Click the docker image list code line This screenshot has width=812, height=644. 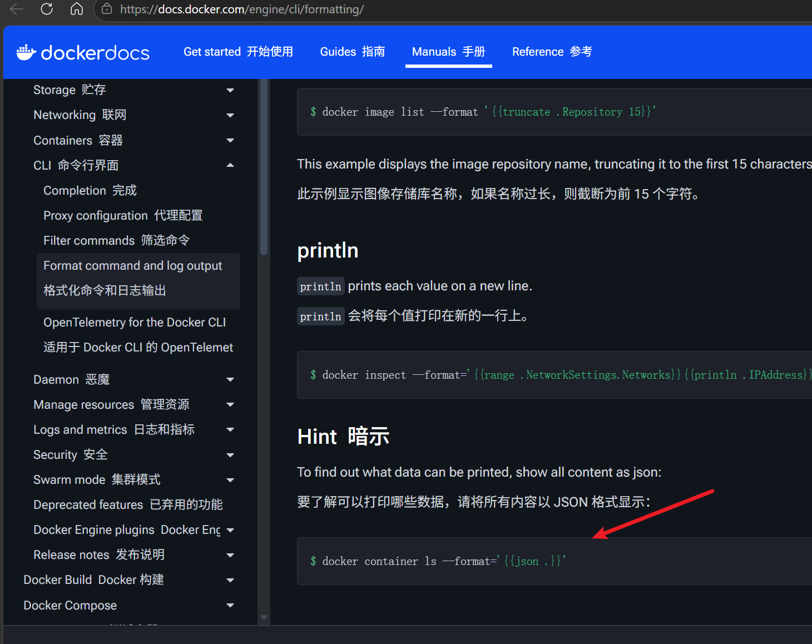point(483,112)
